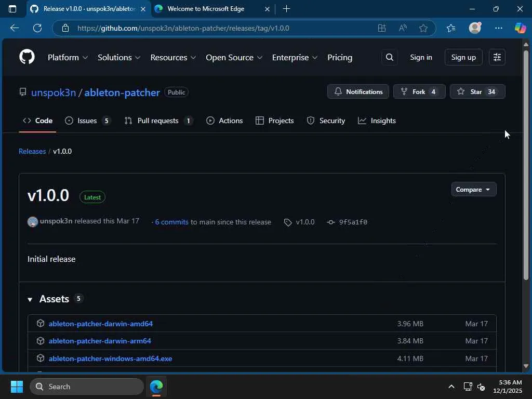Click package icon for ableton-patcher-darwin-arm64

41,341
